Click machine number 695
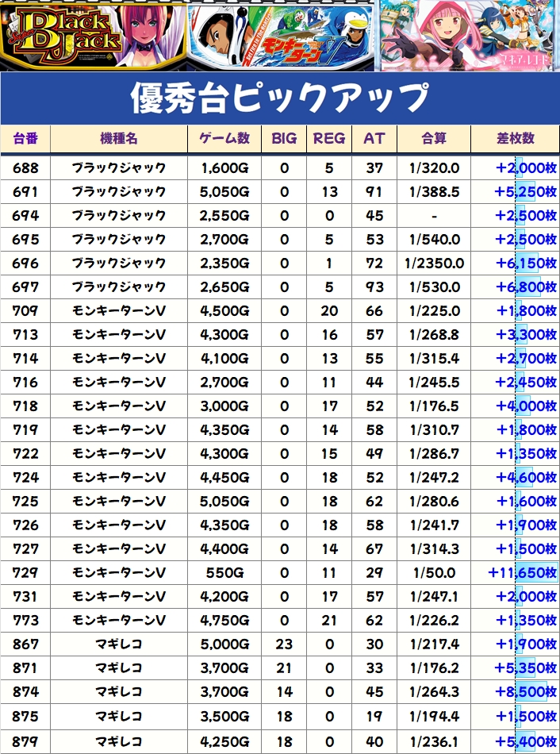Screen dimensions: 560x754 pos(25,240)
